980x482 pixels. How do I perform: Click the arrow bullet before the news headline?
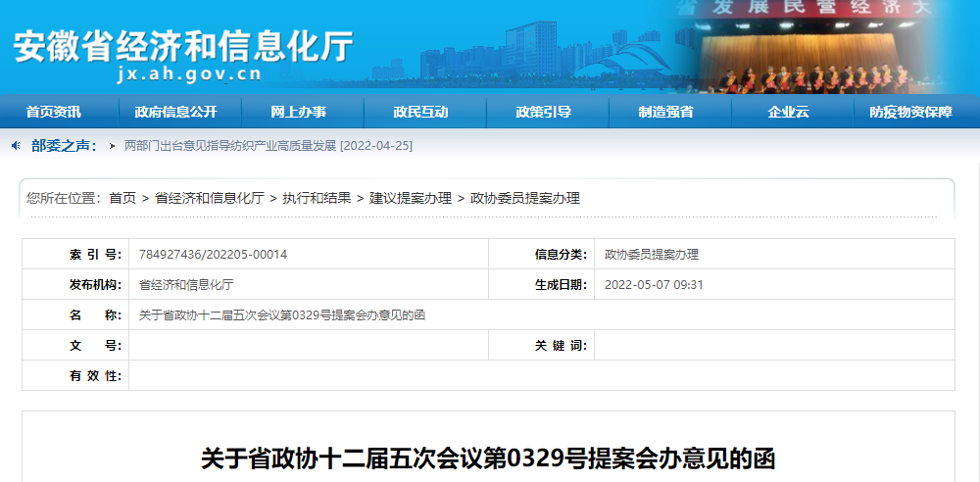click(113, 146)
